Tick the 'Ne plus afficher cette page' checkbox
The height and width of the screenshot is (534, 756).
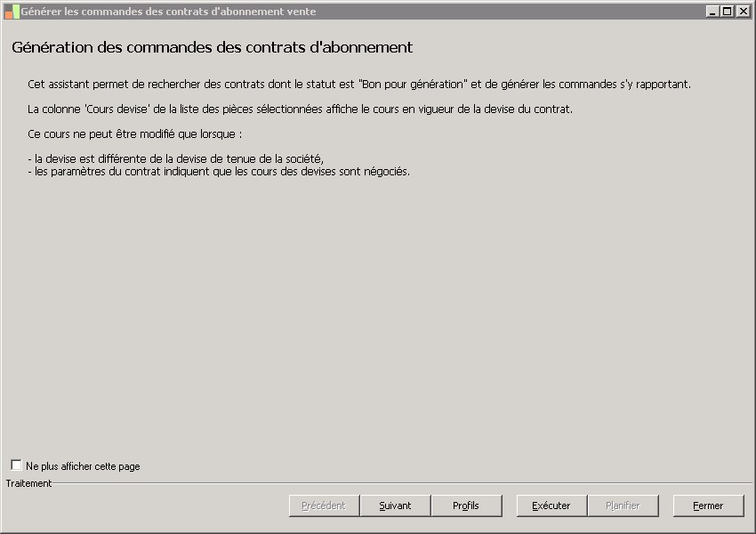[16, 465]
